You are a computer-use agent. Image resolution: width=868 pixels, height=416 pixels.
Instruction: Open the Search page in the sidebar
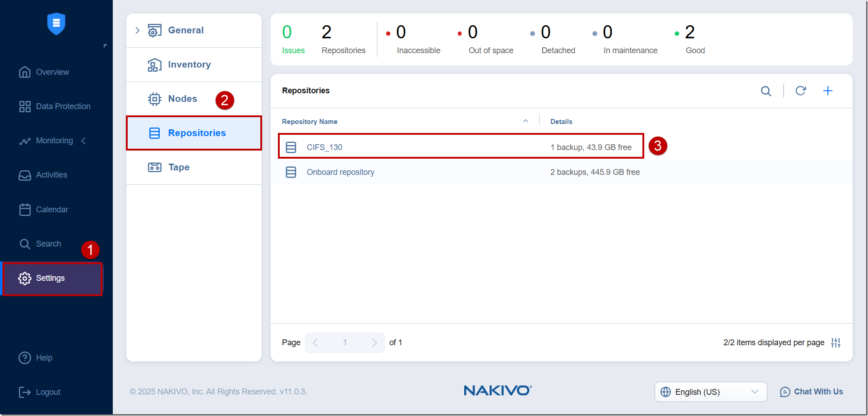tap(48, 244)
